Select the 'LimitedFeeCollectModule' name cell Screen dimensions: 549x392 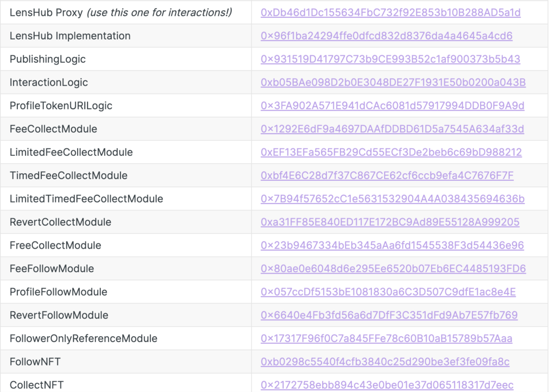(126, 152)
